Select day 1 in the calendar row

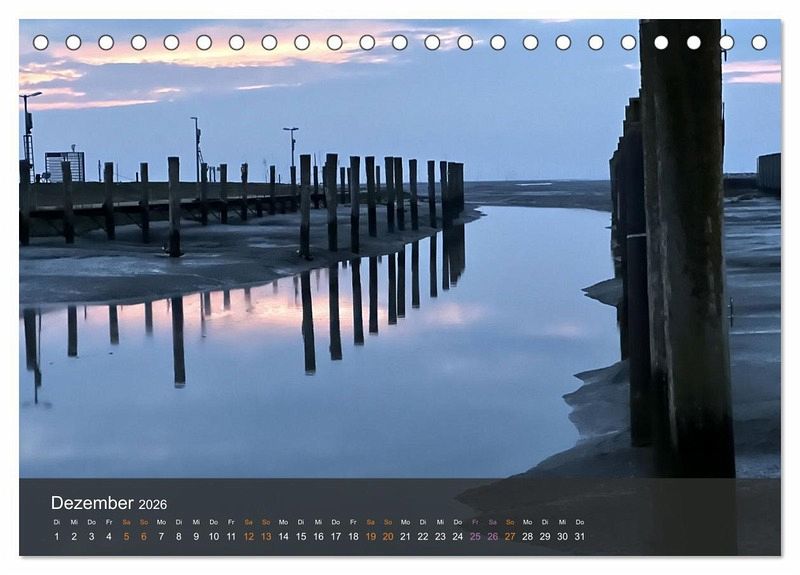coord(57,537)
